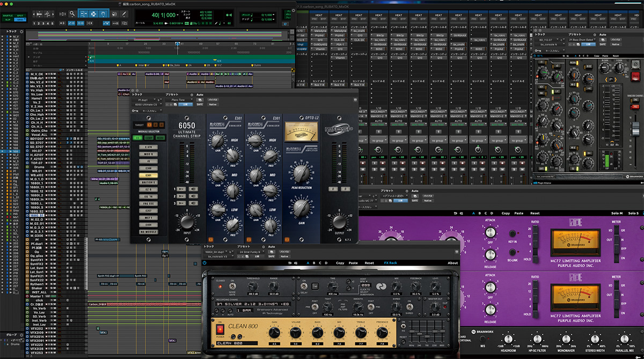Enable SPOT edit mode
Screen dimensions: 644x359
click(20, 16)
